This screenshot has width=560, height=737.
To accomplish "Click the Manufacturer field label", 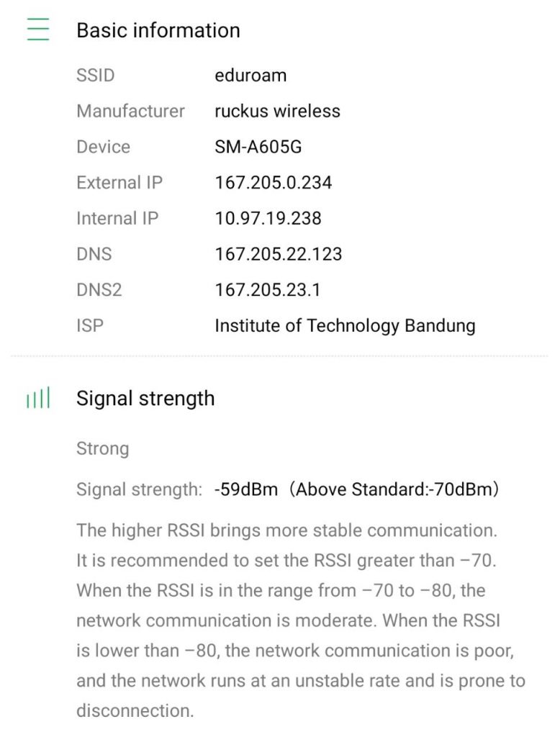I will (x=130, y=112).
